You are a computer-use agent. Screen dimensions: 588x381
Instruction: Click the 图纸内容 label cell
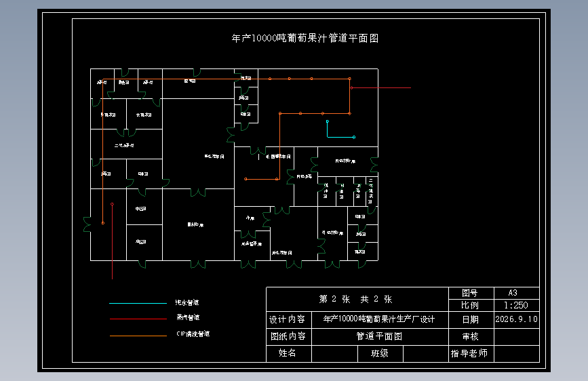[x=289, y=336]
